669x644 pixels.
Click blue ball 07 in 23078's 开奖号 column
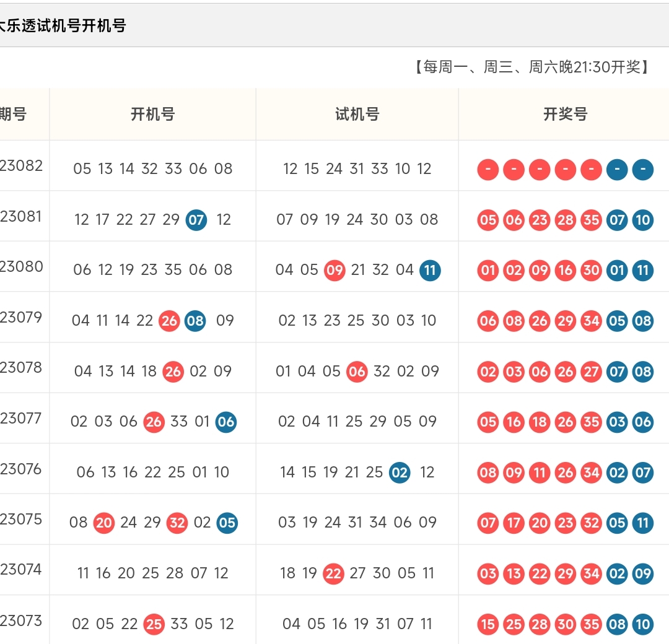(617, 372)
